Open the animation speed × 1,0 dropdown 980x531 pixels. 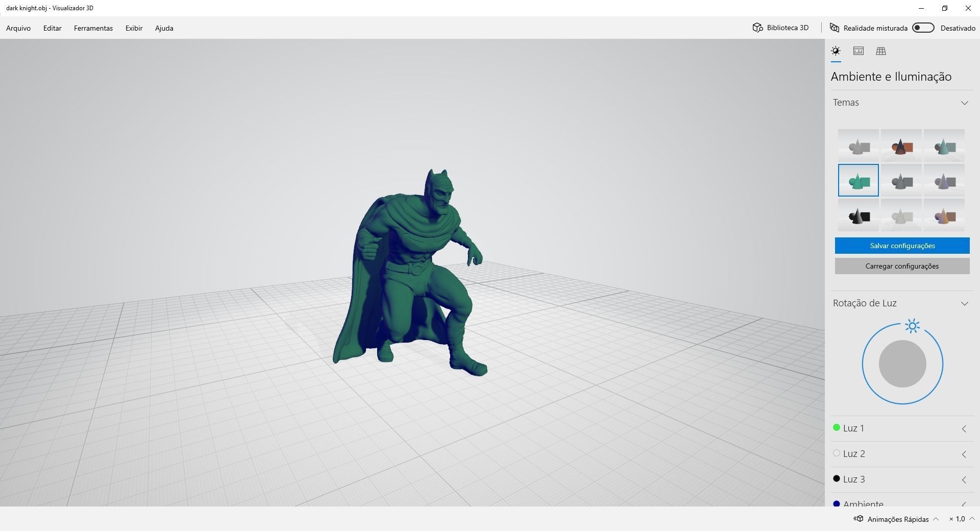(962, 519)
